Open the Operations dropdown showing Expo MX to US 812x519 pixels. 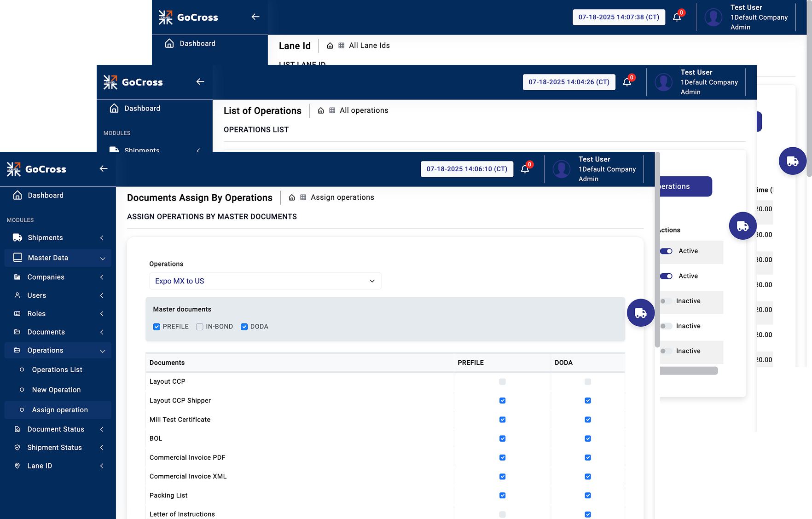point(265,281)
